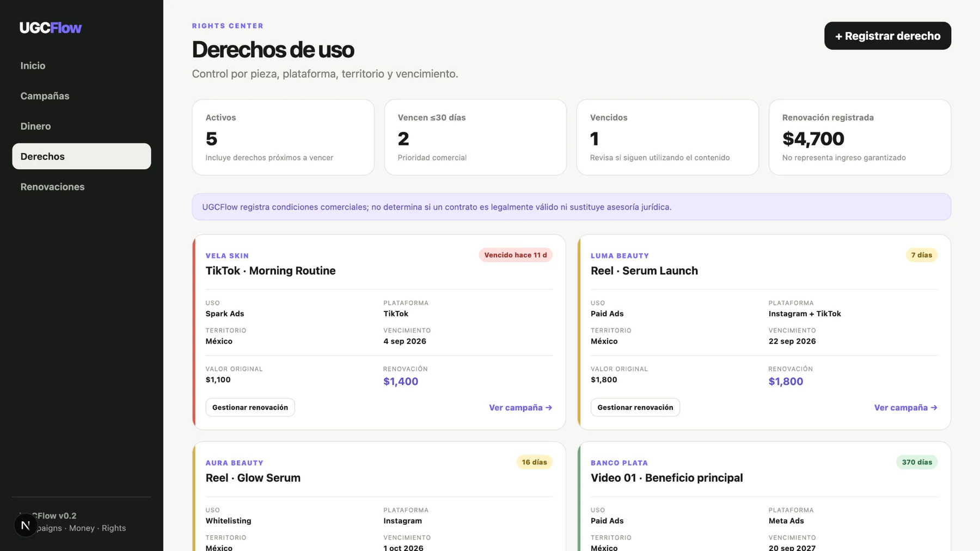
Task: Click the 7 días badge
Action: tap(922, 255)
